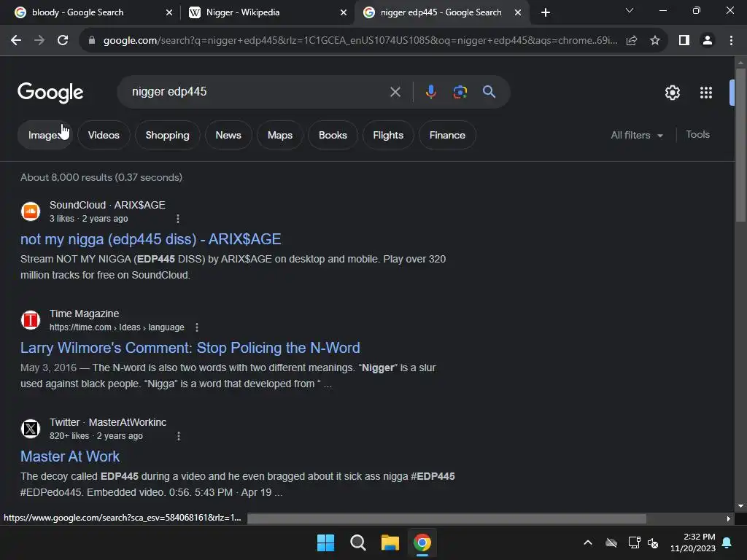Start voice search with the microphone icon
This screenshot has width=747, height=560.
(430, 92)
